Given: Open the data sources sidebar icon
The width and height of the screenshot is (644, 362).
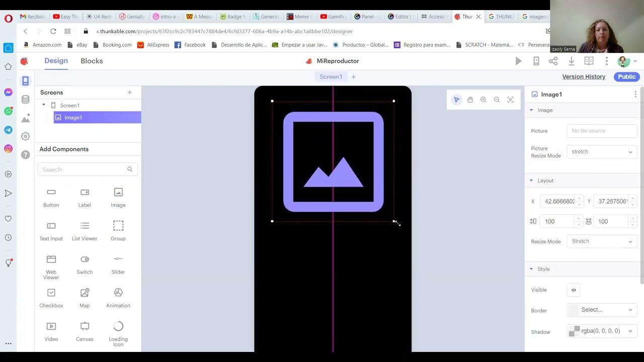Looking at the screenshot, I should click(x=25, y=100).
